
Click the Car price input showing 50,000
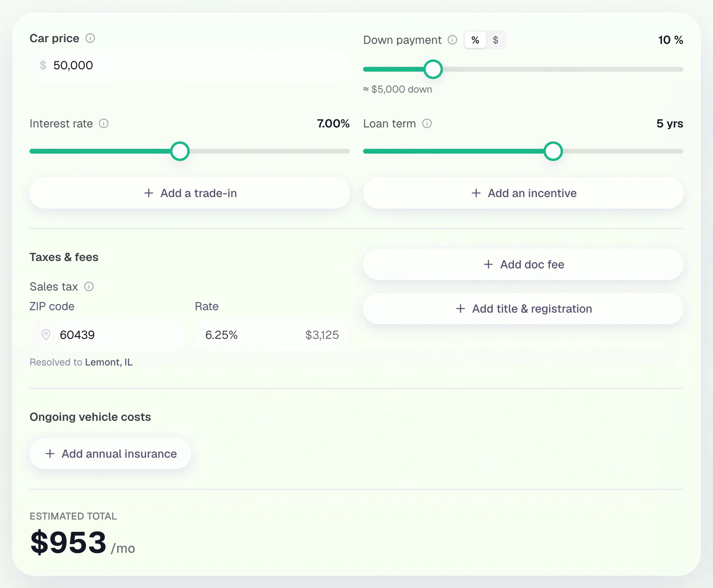pos(190,65)
